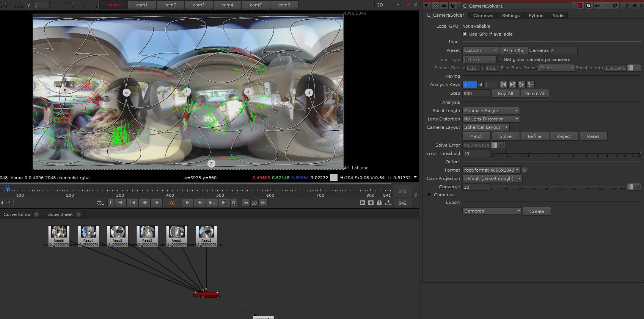The width and height of the screenshot is (644, 319).
Task: Select the cam3 view tab
Action: click(199, 5)
